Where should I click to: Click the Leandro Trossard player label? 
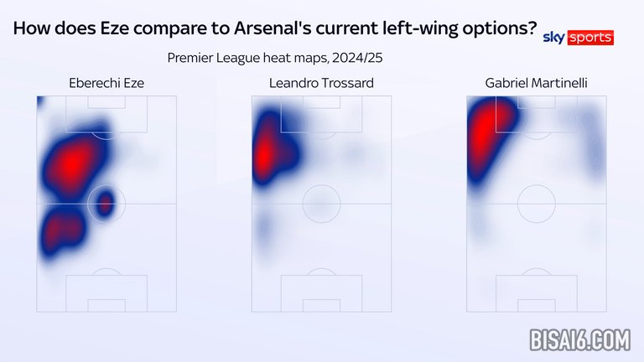pos(321,83)
